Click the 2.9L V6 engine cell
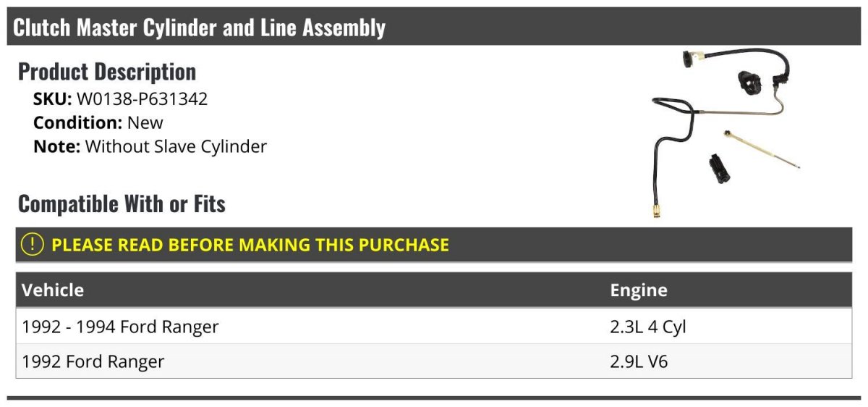This screenshot has height=407, width=868. pyautogui.click(x=639, y=361)
